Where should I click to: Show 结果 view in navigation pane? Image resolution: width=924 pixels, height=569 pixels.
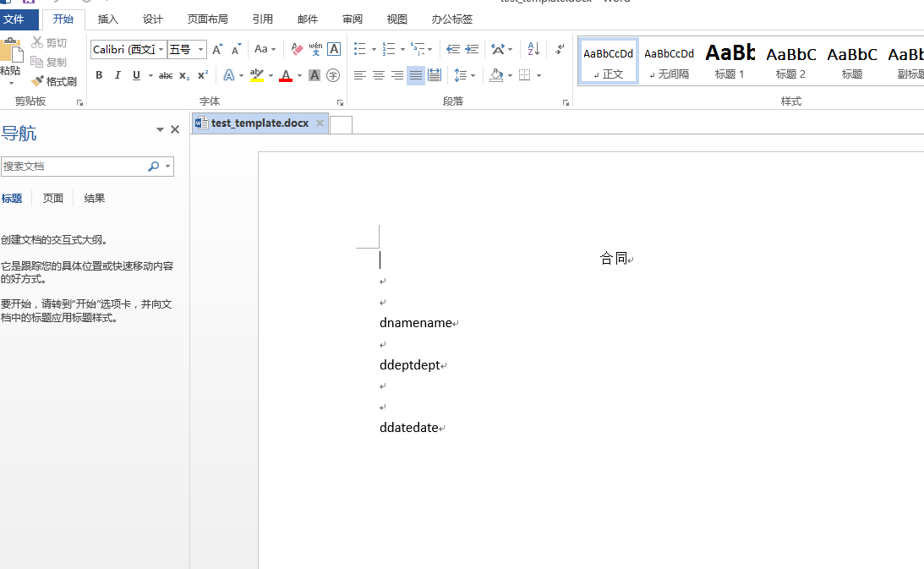click(95, 198)
